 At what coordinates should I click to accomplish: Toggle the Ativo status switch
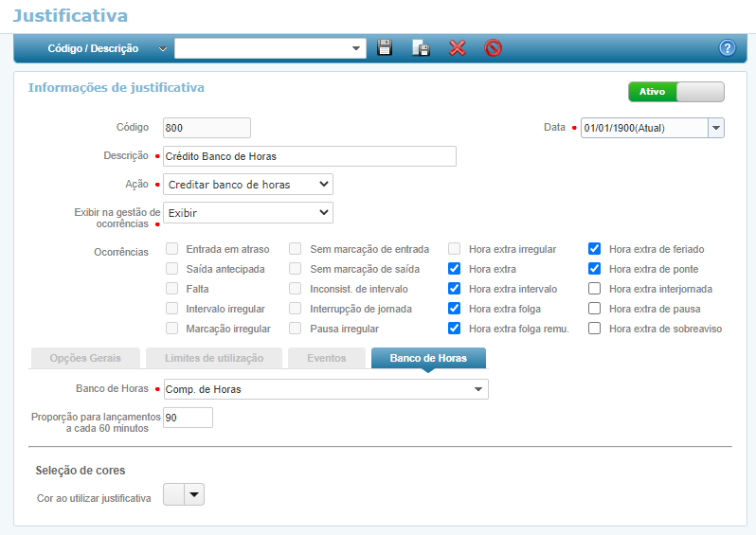tap(675, 92)
